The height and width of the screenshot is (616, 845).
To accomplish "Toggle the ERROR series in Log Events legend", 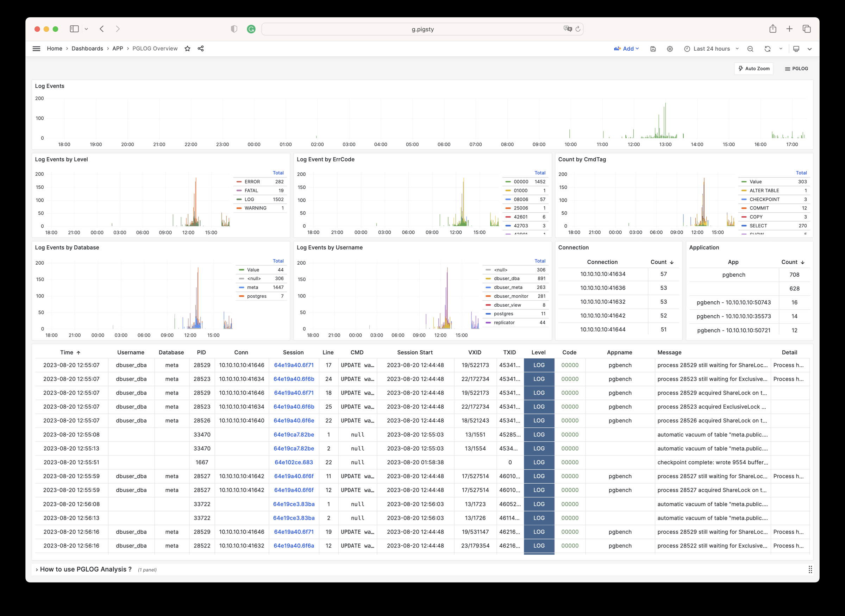I will tap(252, 182).
